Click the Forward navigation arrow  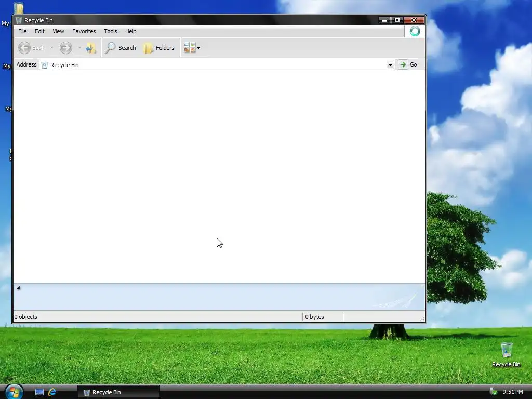tap(66, 48)
